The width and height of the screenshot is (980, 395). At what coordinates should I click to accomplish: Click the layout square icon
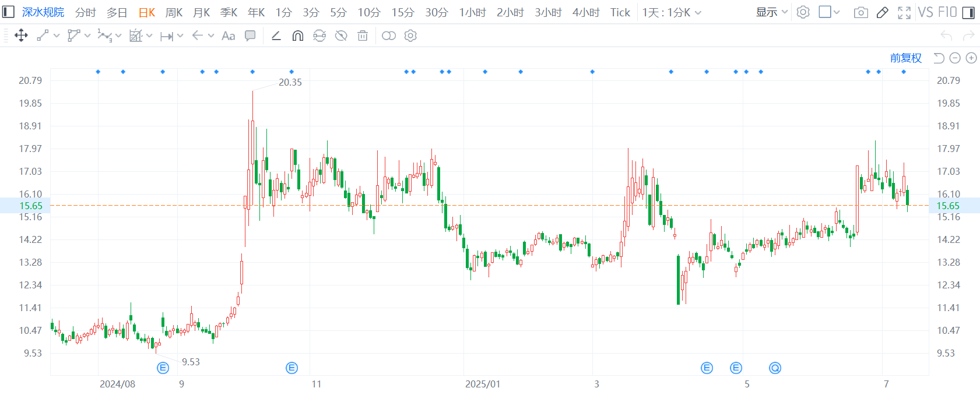pyautogui.click(x=825, y=12)
